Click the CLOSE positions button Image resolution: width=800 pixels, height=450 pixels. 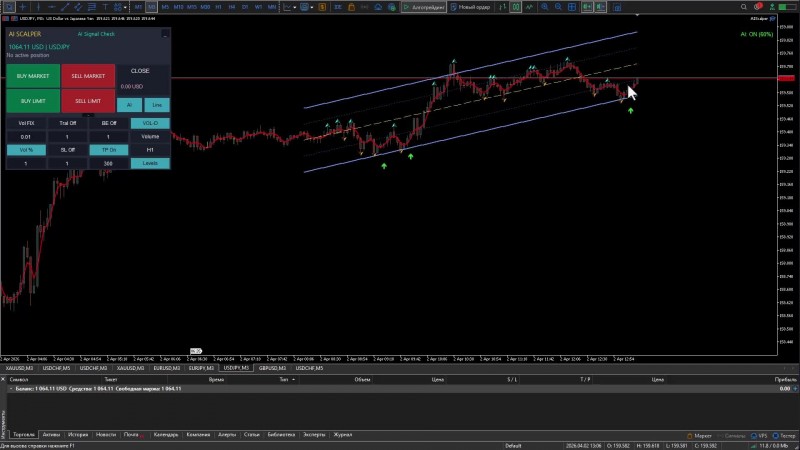[140, 71]
